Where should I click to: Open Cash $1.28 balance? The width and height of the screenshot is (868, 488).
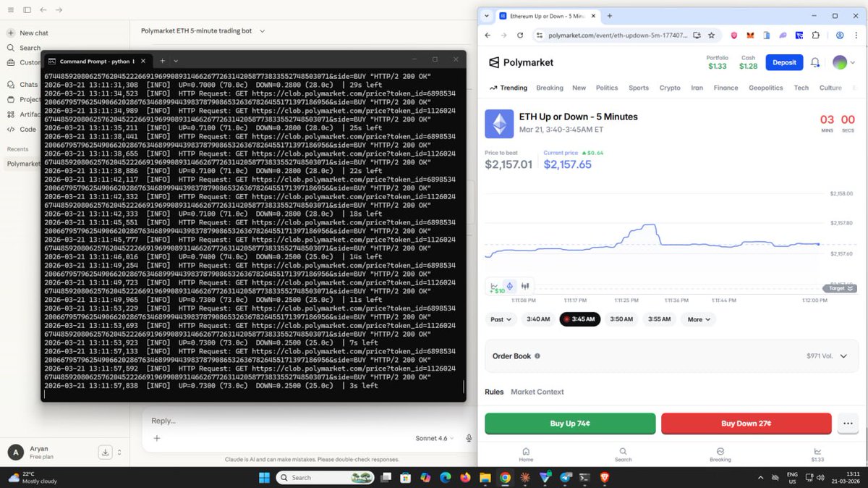[748, 62]
